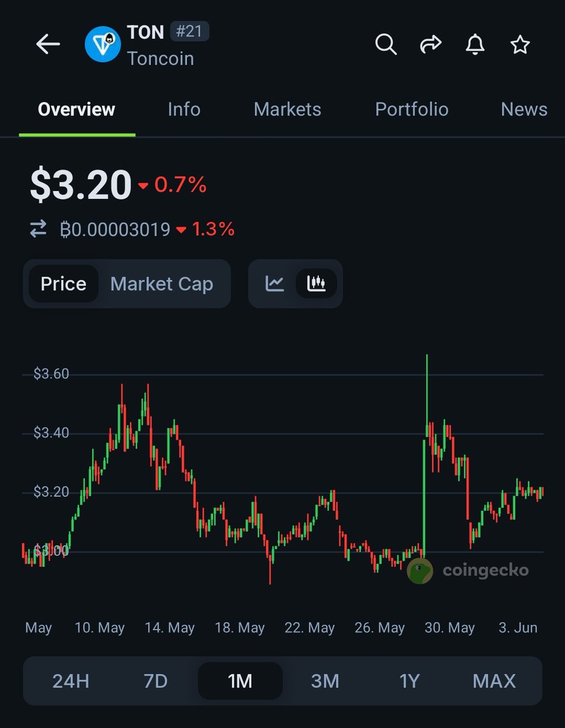
Task: Tap the 26. May date label
Action: click(380, 628)
